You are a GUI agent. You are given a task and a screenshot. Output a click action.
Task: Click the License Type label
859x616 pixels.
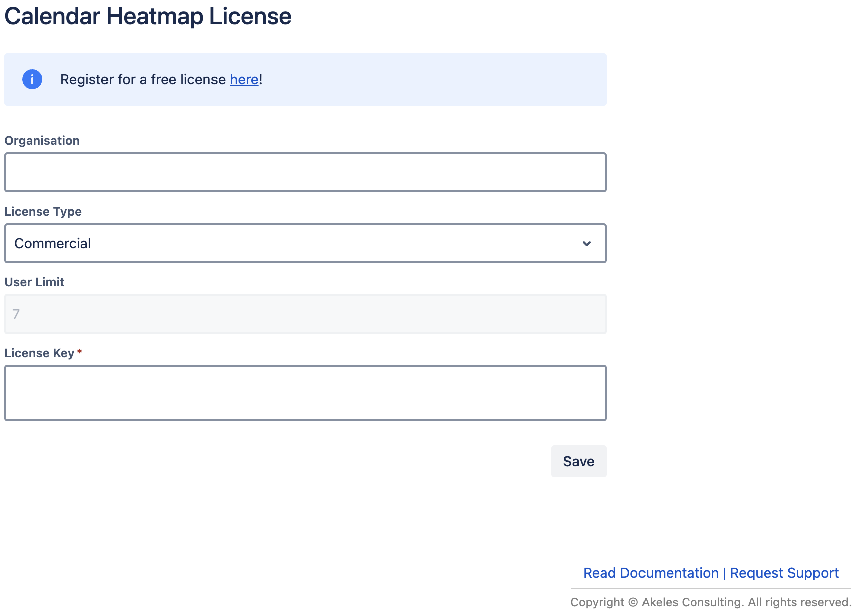pyautogui.click(x=43, y=212)
